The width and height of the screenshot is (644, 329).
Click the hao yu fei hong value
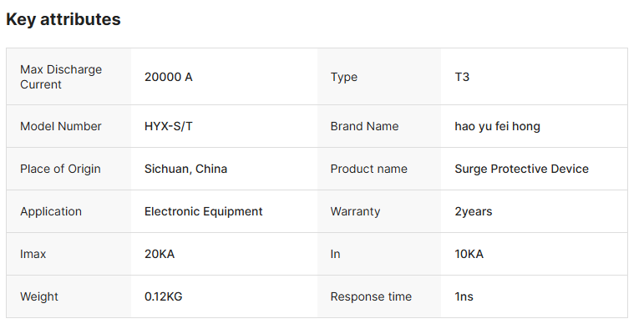tap(497, 126)
